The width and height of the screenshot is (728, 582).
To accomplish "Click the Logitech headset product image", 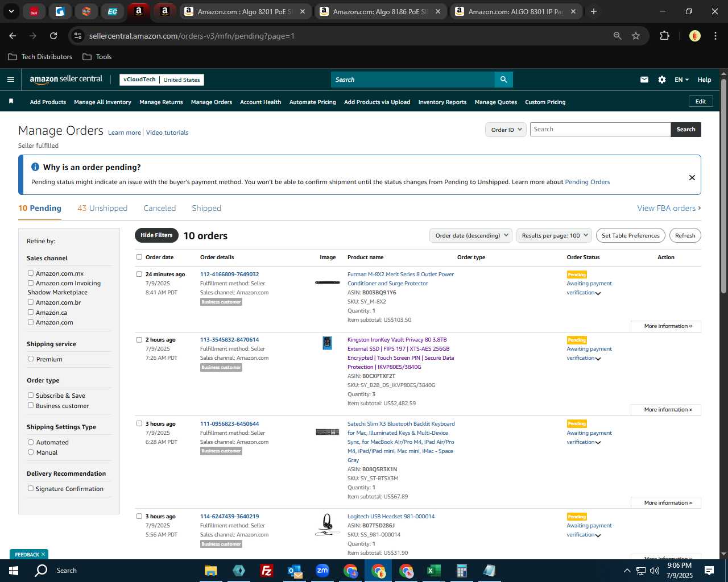I will pos(328,524).
